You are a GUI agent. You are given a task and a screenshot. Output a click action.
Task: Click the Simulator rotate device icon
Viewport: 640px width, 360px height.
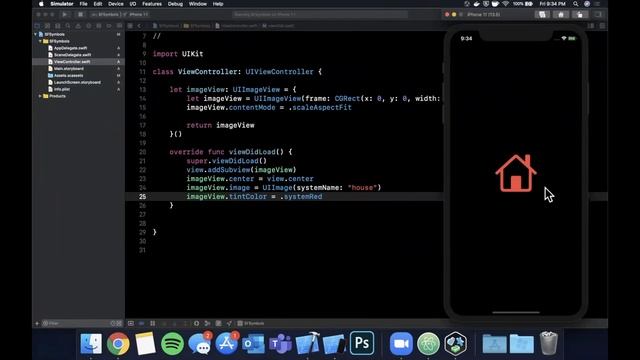coord(580,14)
